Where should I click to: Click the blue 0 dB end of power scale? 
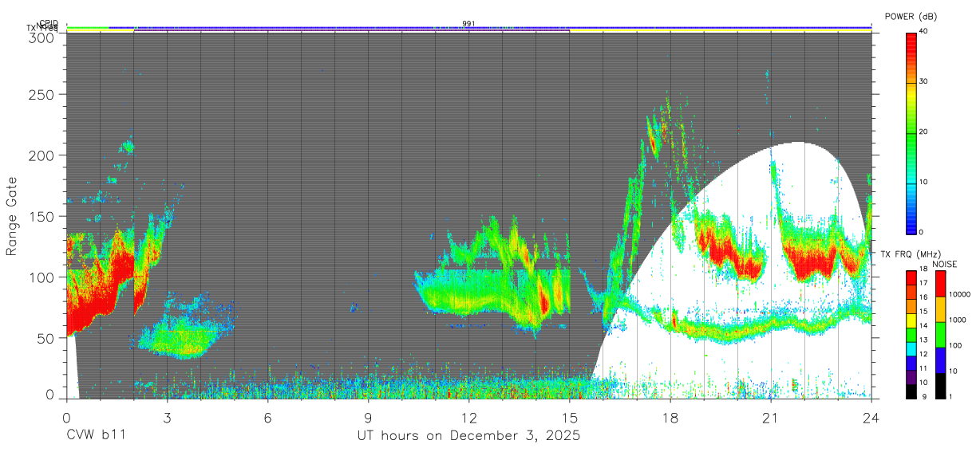(911, 227)
